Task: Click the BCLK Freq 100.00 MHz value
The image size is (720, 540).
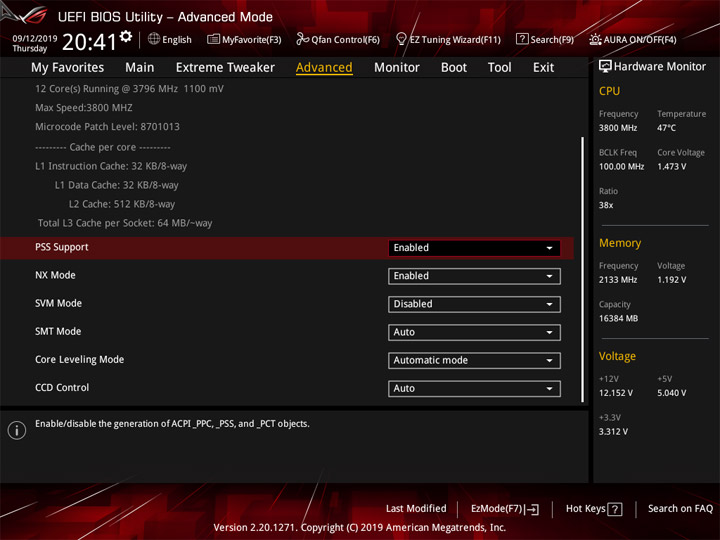Action: pyautogui.click(x=621, y=167)
